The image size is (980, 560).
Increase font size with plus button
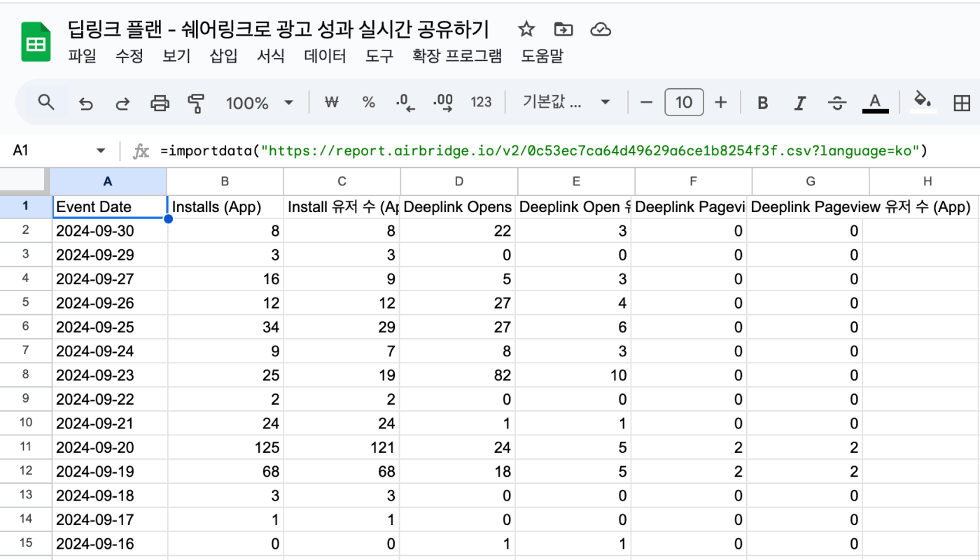pyautogui.click(x=720, y=103)
